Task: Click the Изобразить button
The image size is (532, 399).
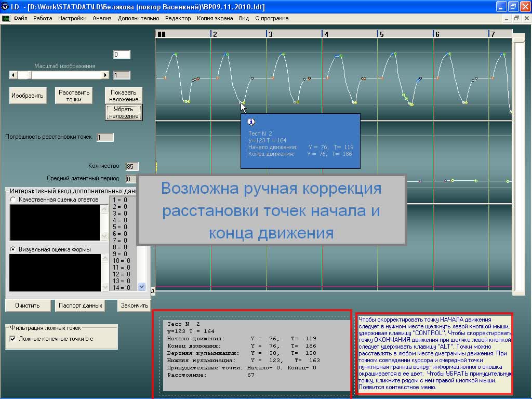Action: pos(28,96)
